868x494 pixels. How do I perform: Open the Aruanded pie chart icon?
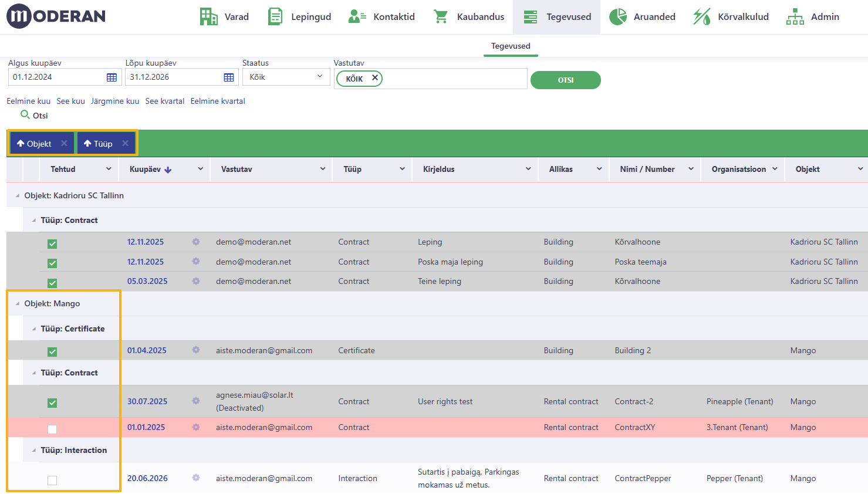click(617, 16)
